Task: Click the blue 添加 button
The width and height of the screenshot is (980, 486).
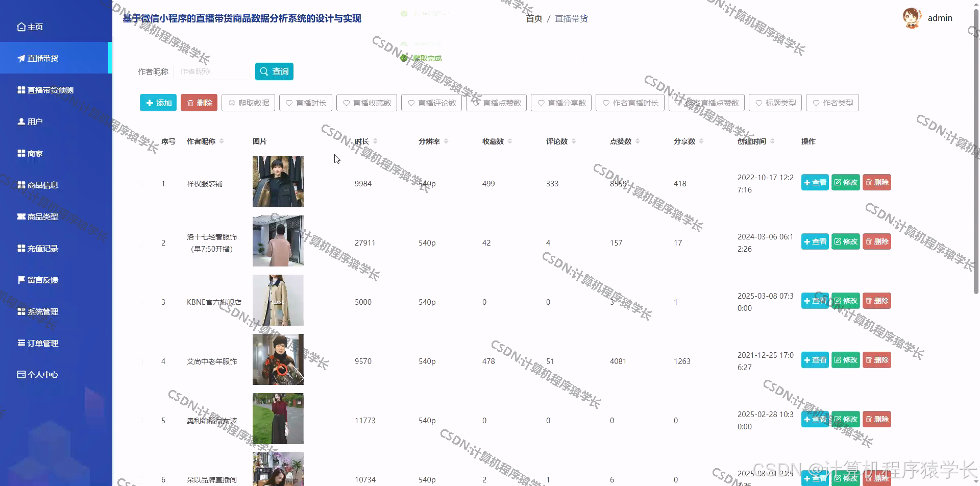Action: click(158, 103)
